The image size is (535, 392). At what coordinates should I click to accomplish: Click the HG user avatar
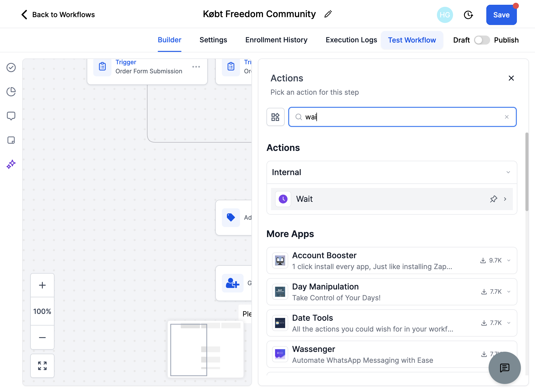(x=445, y=15)
